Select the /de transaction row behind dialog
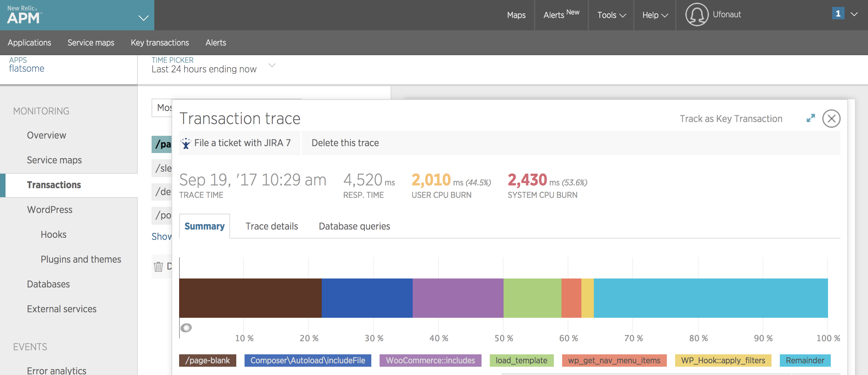This screenshot has height=375, width=868. 162,192
